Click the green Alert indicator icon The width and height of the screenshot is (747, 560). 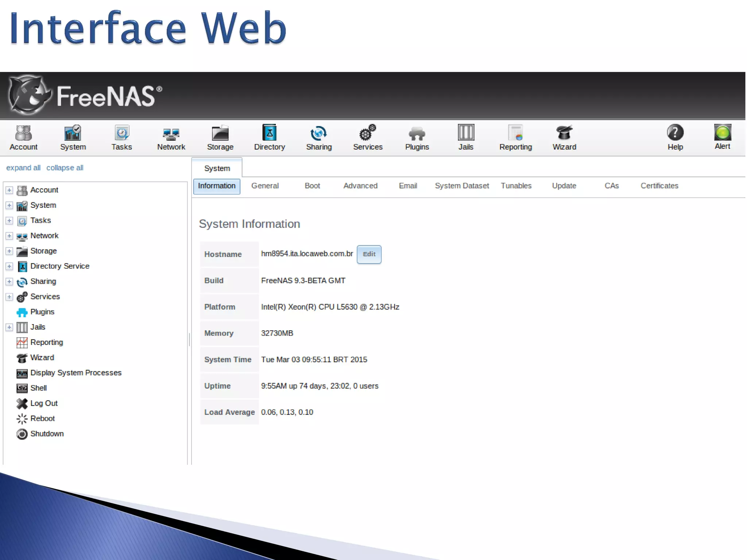722,133
